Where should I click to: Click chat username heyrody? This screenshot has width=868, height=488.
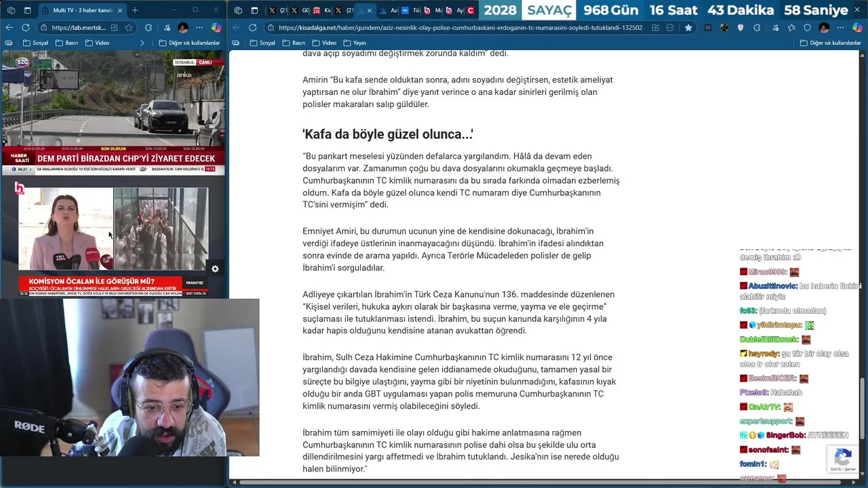point(764,354)
